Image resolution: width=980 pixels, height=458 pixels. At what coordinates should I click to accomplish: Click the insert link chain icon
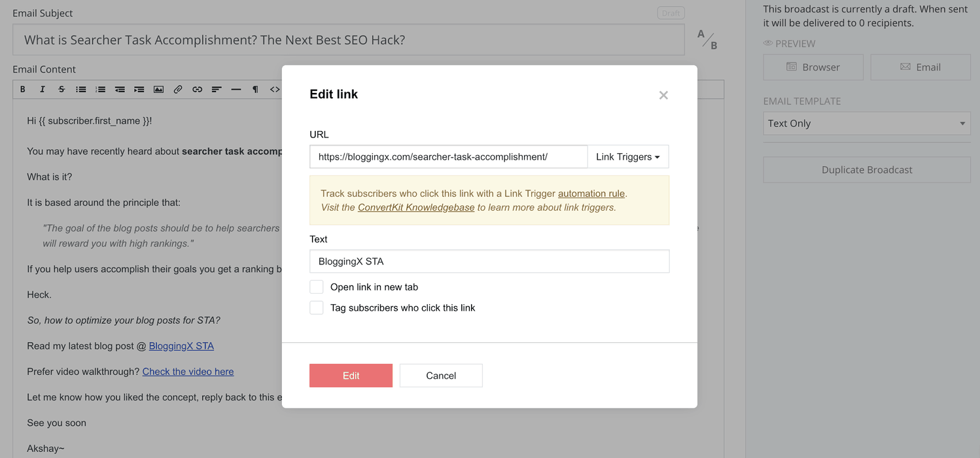coord(197,89)
